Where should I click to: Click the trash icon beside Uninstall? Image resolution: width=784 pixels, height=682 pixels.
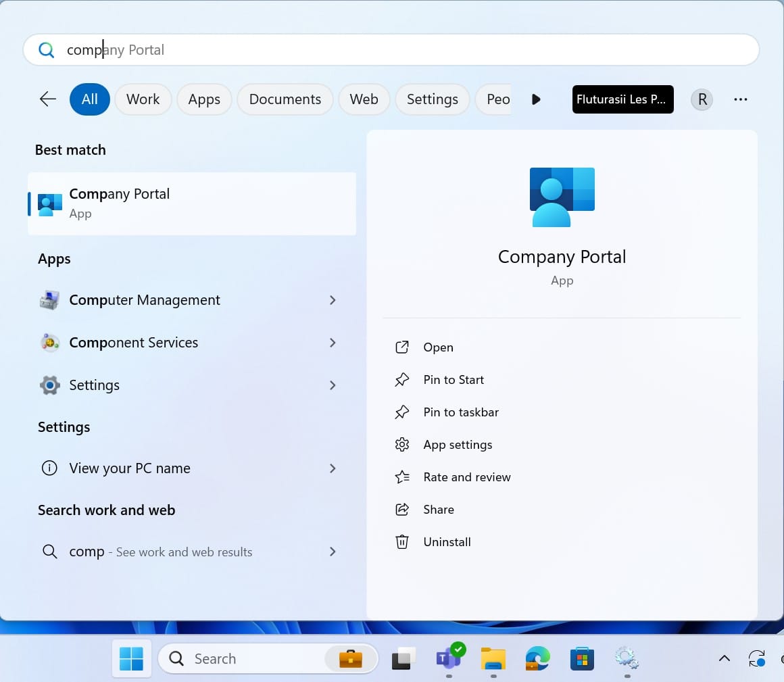click(x=402, y=542)
